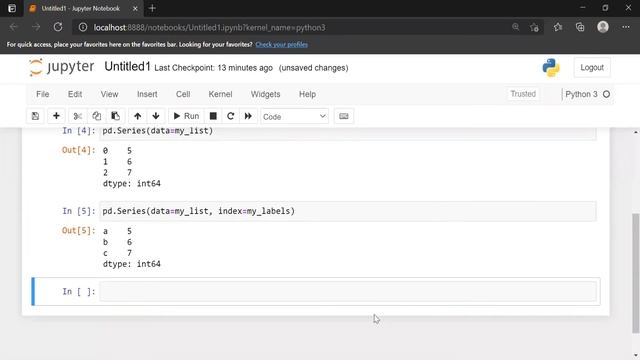The width and height of the screenshot is (640, 360).
Task: Open a new browser tab with plus
Action: click(x=152, y=8)
